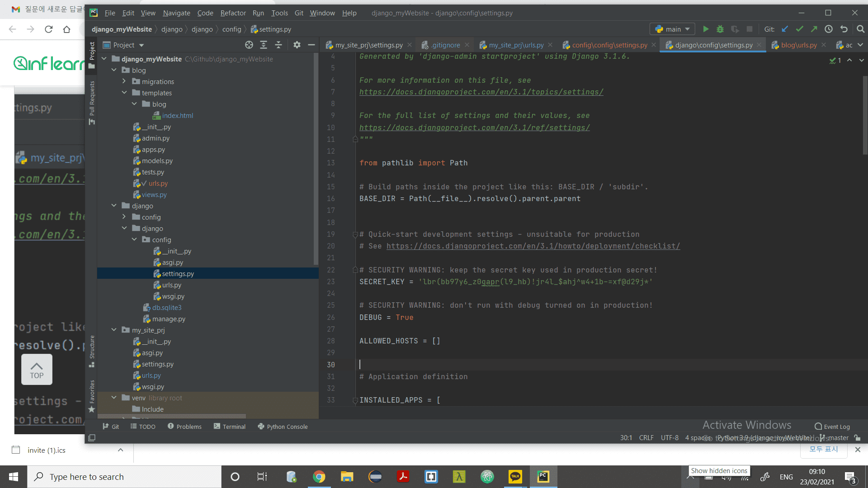Show hidden editor tabs dropdown arrow
Viewport: 868px width, 488px height.
click(860, 45)
